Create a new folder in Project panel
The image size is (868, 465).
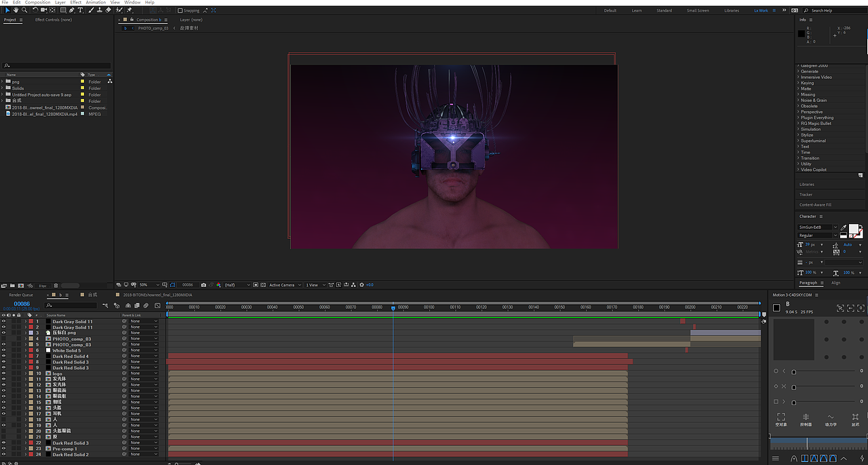(x=12, y=285)
